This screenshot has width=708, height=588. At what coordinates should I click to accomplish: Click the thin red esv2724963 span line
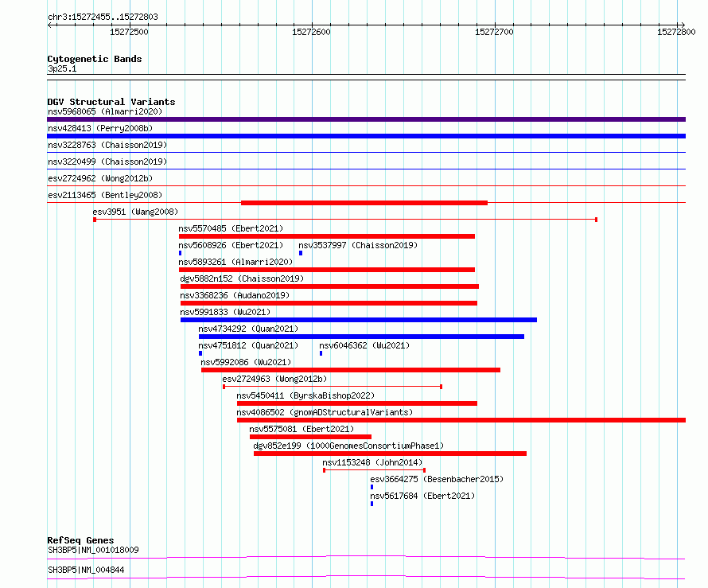tap(333, 387)
